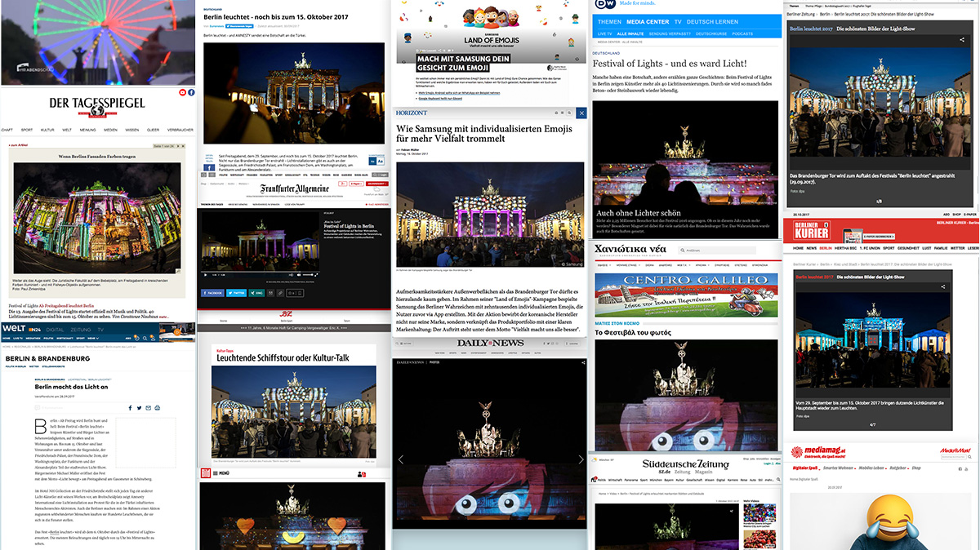Open 'Wie Samsung mit individualisierten Emojis' Horizont headline
Screen dimensions: 980x550
click(x=484, y=134)
